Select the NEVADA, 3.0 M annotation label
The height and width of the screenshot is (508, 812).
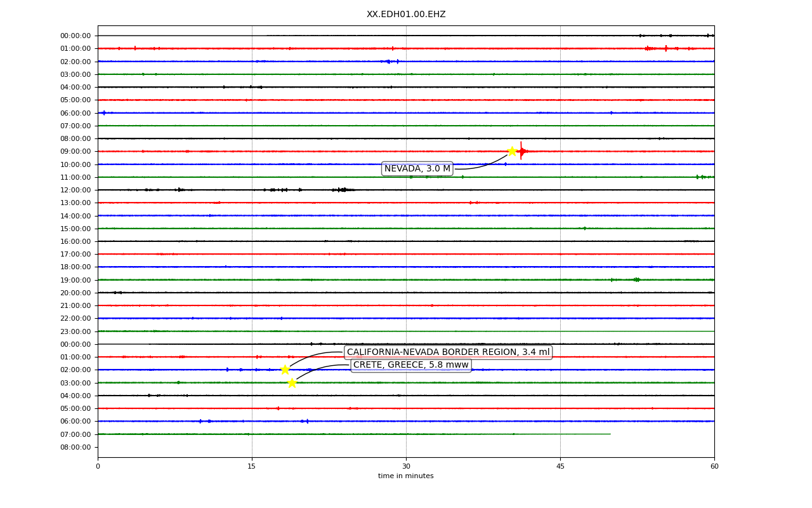pos(417,169)
